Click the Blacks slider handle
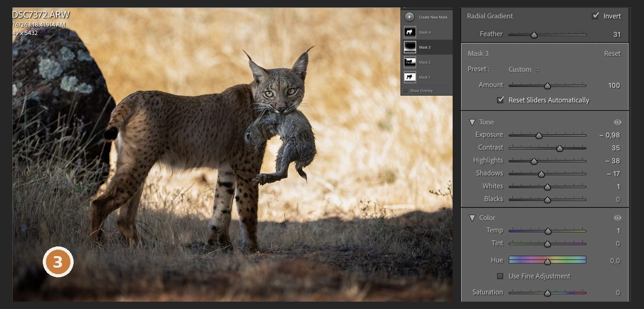The height and width of the screenshot is (309, 644). click(x=547, y=200)
